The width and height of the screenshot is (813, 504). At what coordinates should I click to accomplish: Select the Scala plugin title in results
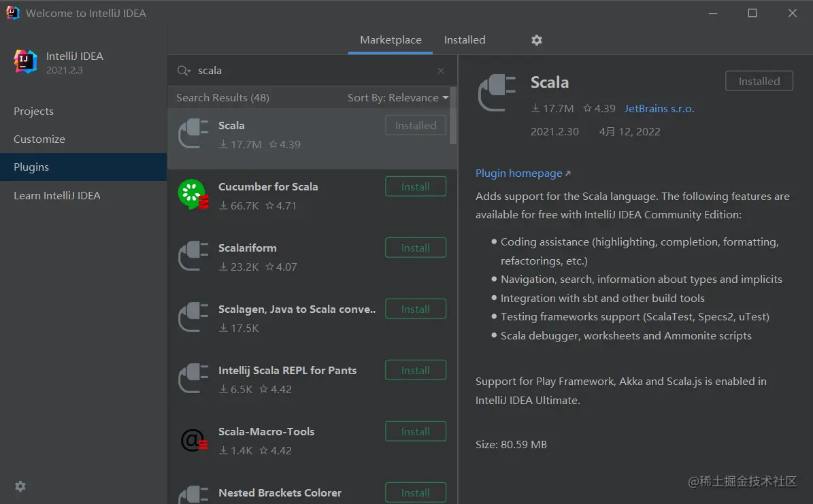click(x=231, y=125)
